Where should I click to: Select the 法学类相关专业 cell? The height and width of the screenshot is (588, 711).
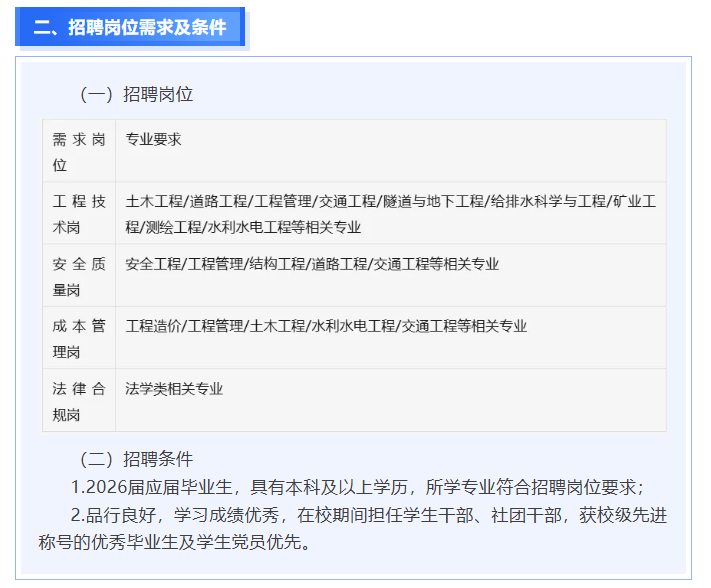tap(174, 389)
